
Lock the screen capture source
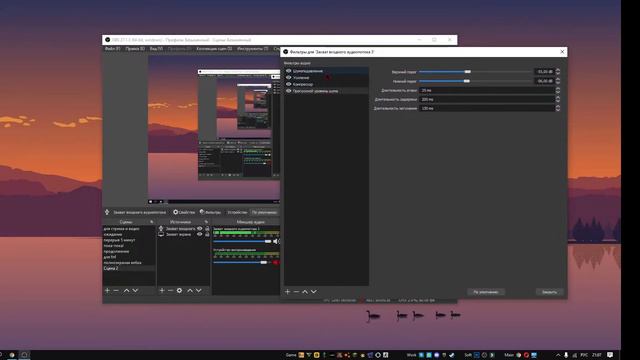207,234
